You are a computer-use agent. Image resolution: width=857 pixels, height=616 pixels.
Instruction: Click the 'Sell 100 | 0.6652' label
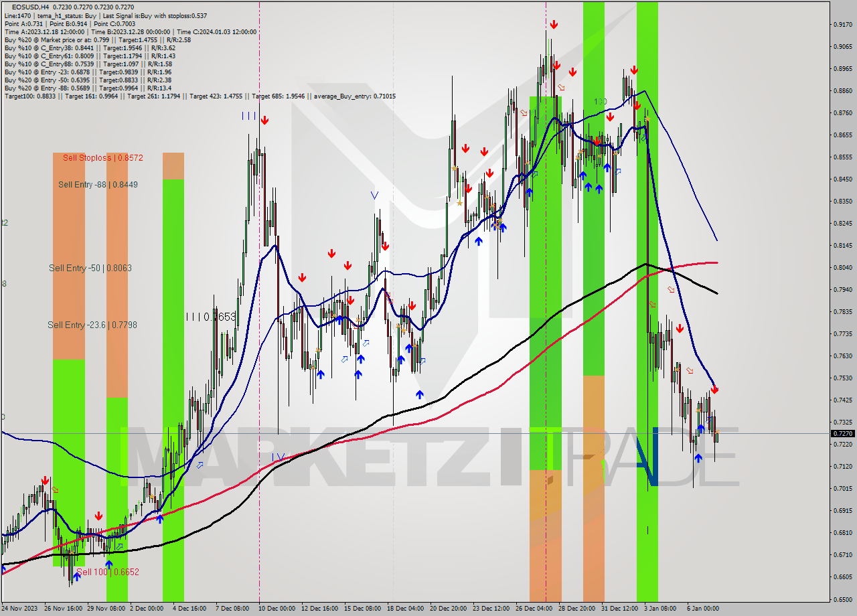coord(108,572)
